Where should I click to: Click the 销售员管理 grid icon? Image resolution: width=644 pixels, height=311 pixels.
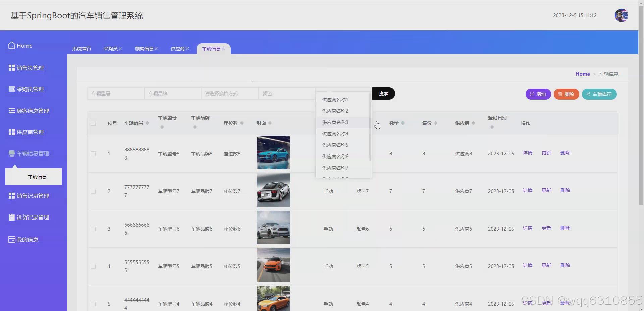point(12,68)
